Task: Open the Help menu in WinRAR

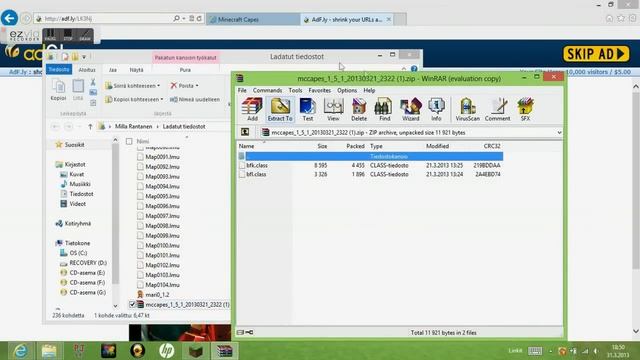Action: coord(369,90)
